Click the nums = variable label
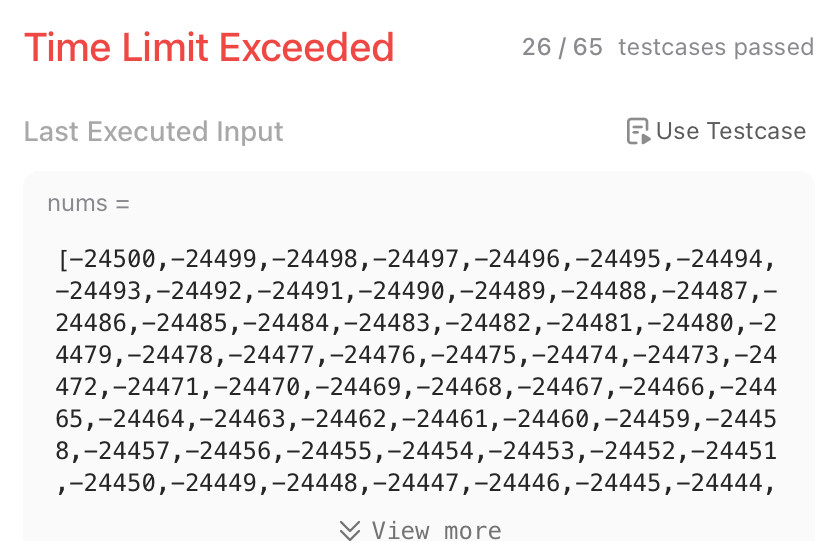The image size is (823, 541). [88, 204]
